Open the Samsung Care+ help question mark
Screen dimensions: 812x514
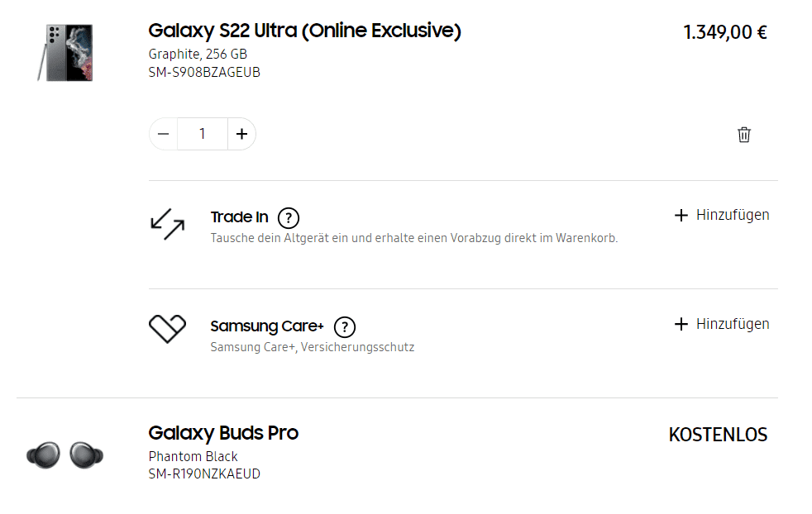click(x=345, y=326)
